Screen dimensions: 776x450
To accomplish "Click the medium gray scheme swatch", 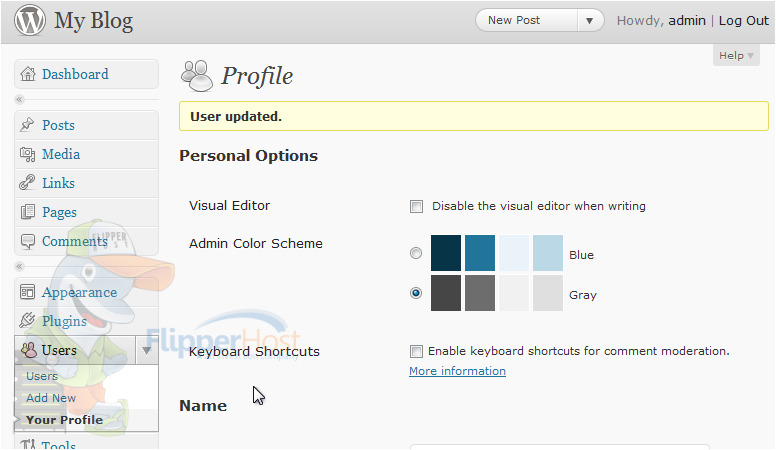I will point(480,293).
